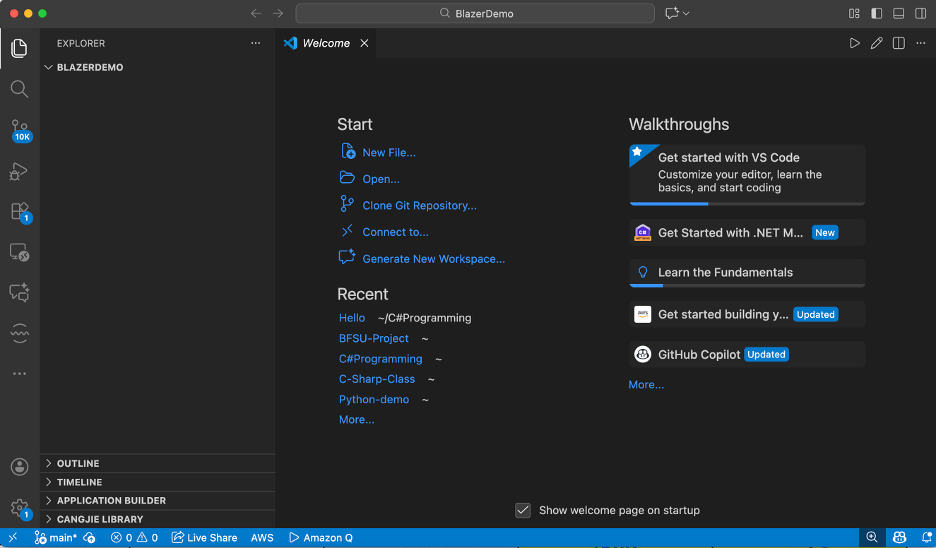936x548 pixels.
Task: Open the Copilot chat icon in title bar
Action: (x=672, y=13)
